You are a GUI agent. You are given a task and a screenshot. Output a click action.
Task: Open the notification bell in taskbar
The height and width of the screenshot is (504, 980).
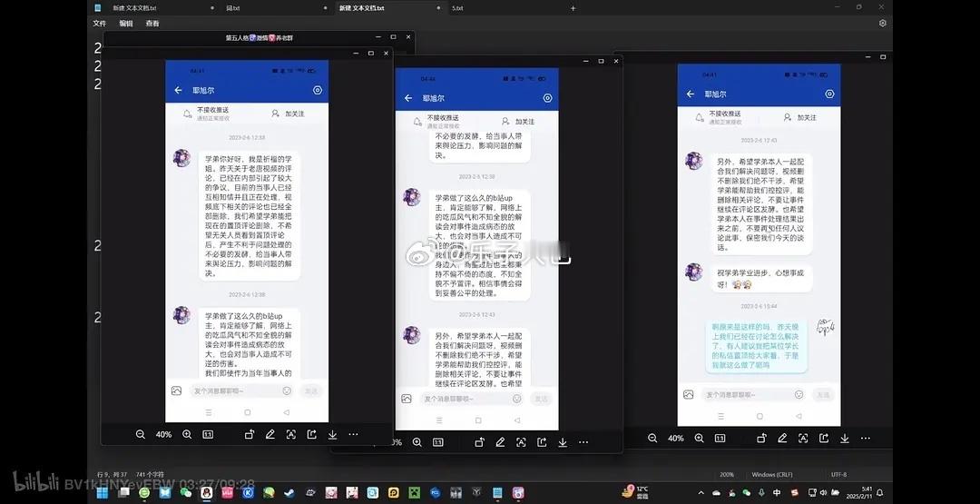point(880,493)
